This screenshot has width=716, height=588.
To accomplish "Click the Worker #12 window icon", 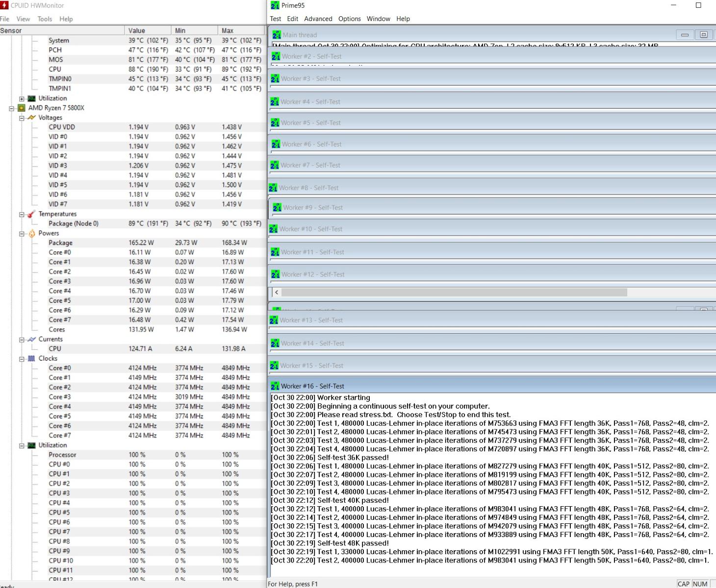I will tap(276, 274).
